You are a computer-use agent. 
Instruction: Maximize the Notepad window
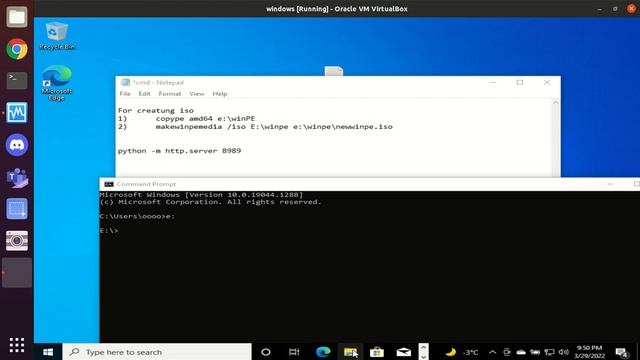tap(520, 82)
